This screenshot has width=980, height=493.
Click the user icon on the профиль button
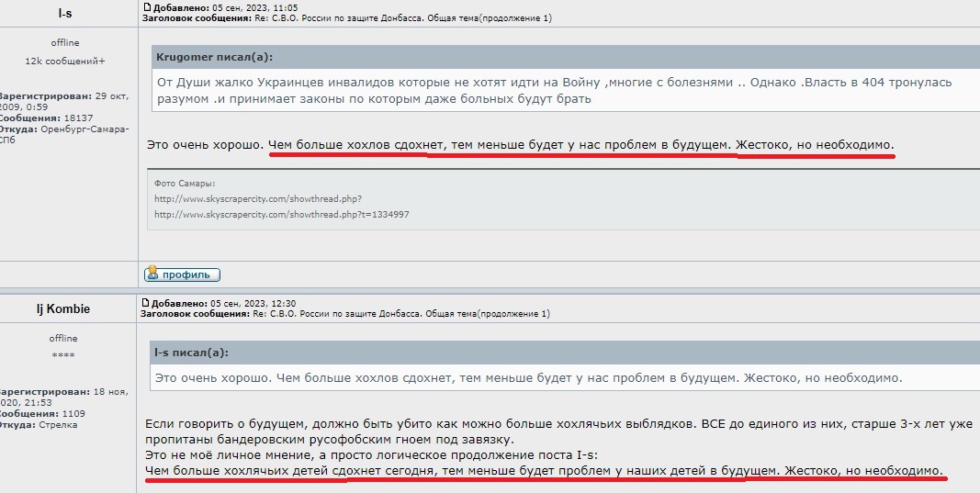coord(153,274)
